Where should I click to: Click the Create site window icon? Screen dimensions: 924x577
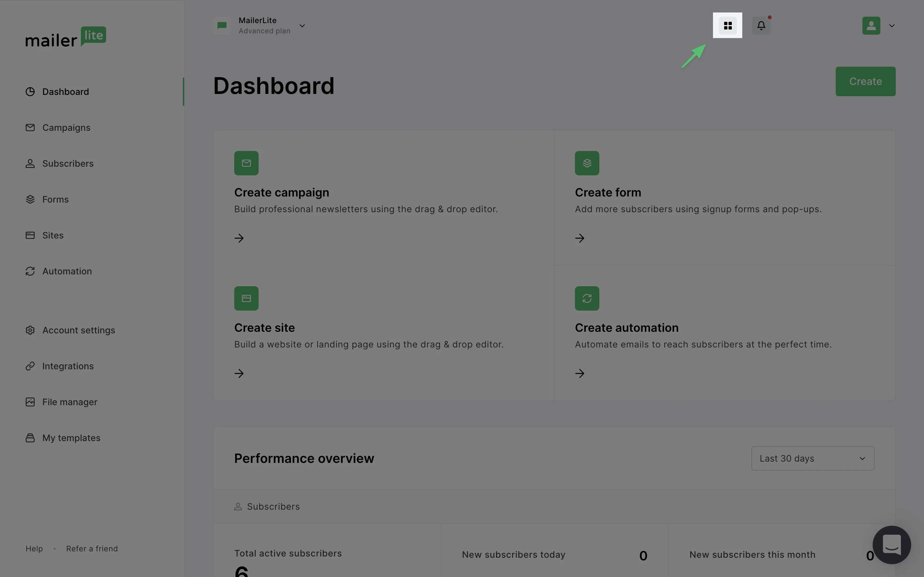[x=246, y=298]
